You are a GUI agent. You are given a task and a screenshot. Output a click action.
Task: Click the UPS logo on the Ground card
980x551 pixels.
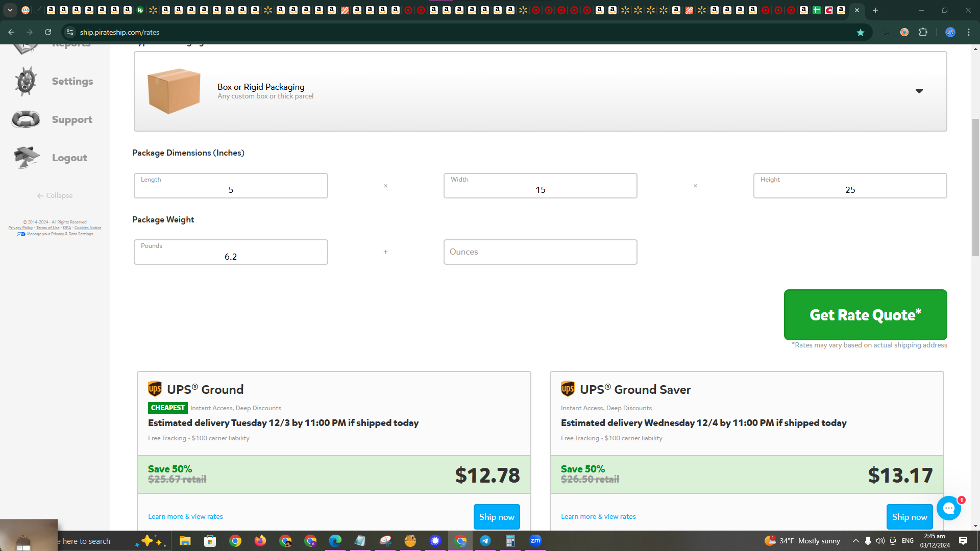[155, 389]
